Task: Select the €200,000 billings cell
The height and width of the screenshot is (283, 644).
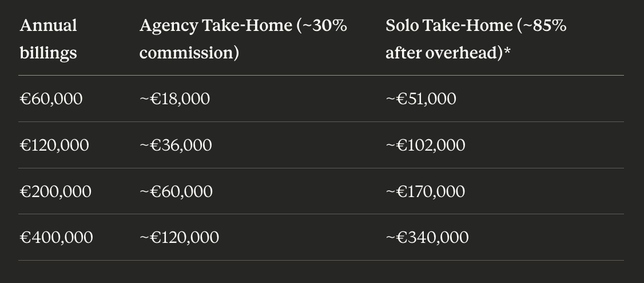Action: point(55,192)
